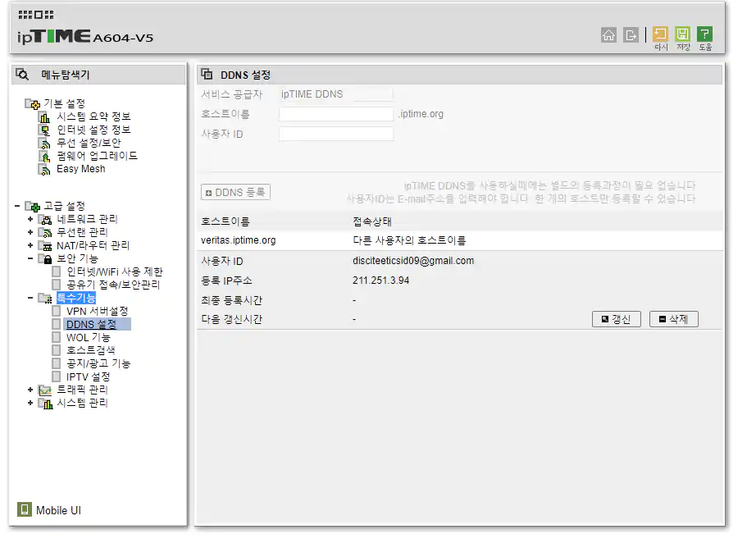Expand the 시스템 관리 node
Image resolution: width=756 pixels, height=543 pixels.
click(30, 403)
